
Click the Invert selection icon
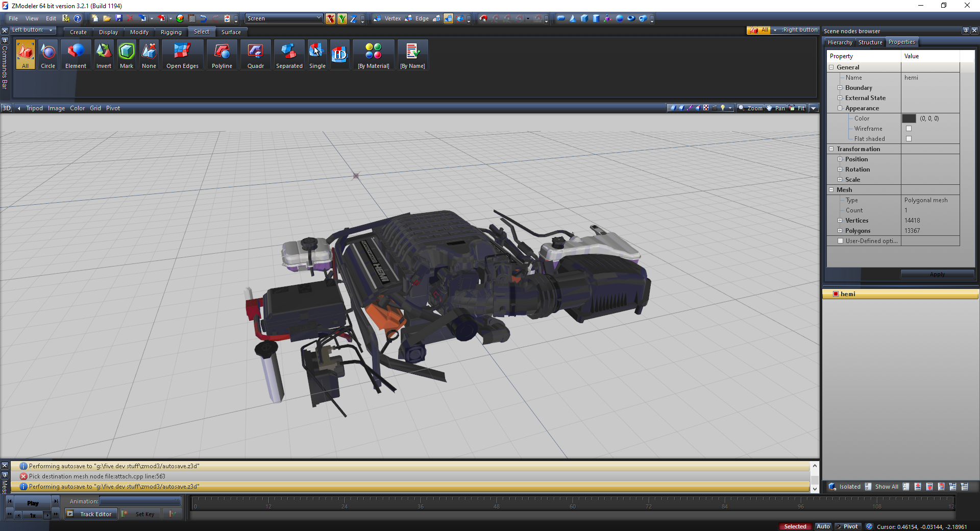coord(104,55)
